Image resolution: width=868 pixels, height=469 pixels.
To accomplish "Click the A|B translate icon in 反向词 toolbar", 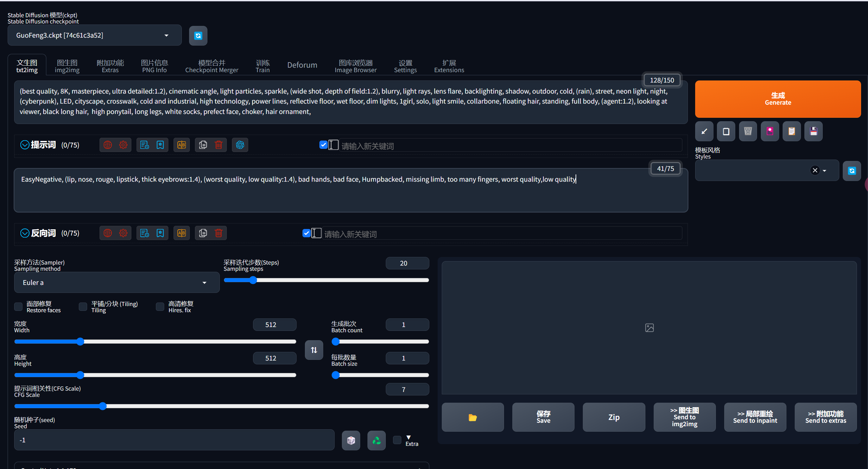I will pyautogui.click(x=181, y=233).
